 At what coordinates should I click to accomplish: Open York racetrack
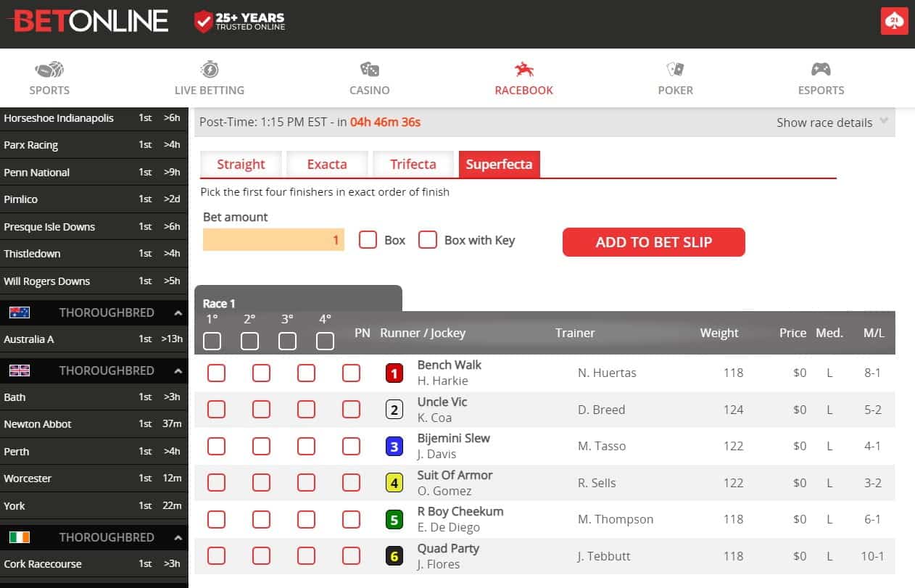pos(94,506)
